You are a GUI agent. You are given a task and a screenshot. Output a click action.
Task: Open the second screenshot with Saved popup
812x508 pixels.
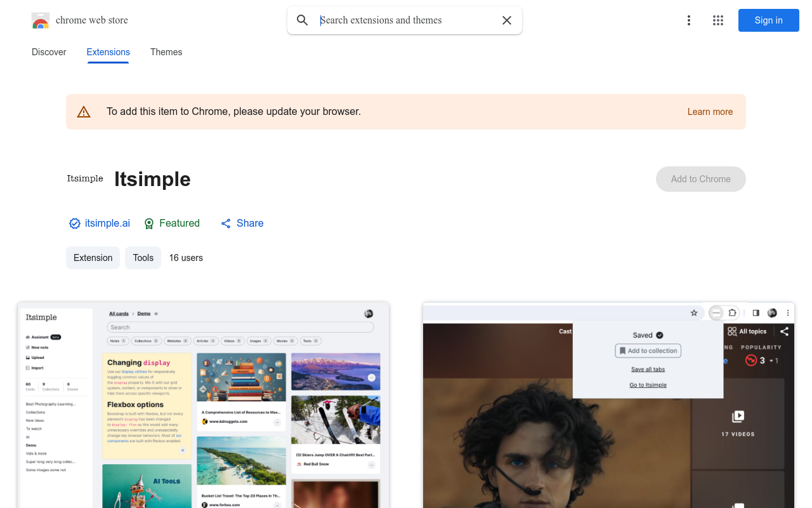point(608,405)
